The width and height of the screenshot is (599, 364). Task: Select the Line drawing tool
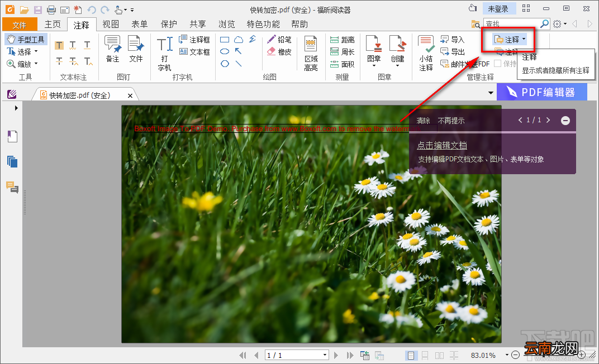tap(239, 64)
